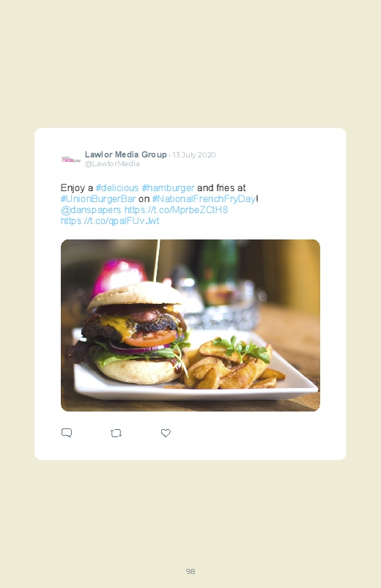Open the Lawlor Media Group avatar logo
The width and height of the screenshot is (381, 588).
(x=71, y=160)
